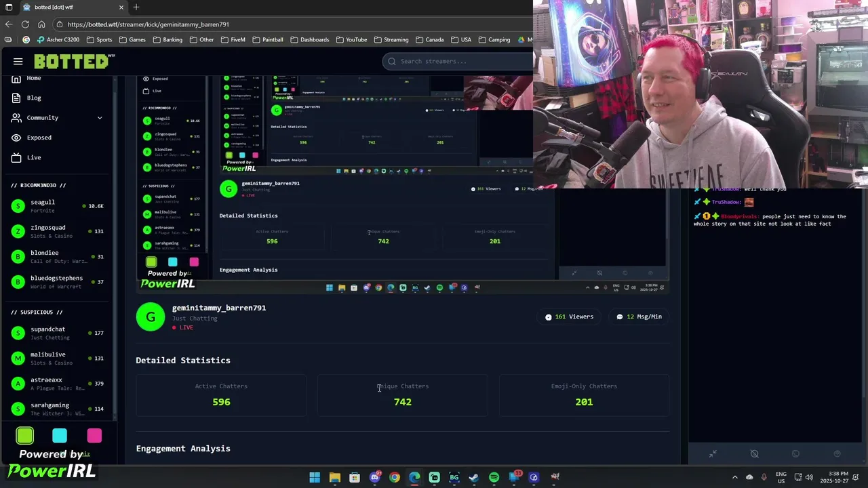This screenshot has width=868, height=488.
Task: Click the red LIVE indicator
Action: click(x=183, y=327)
